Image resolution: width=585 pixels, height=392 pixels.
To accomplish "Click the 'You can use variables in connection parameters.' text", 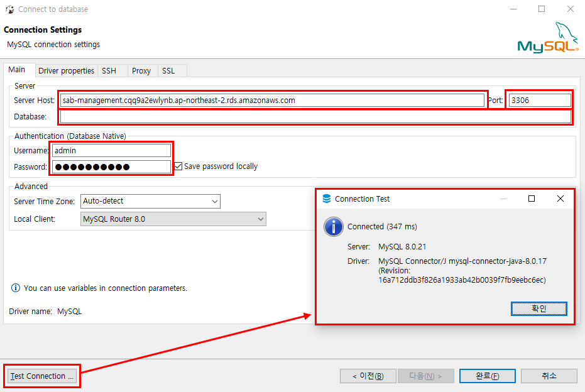I will point(106,288).
